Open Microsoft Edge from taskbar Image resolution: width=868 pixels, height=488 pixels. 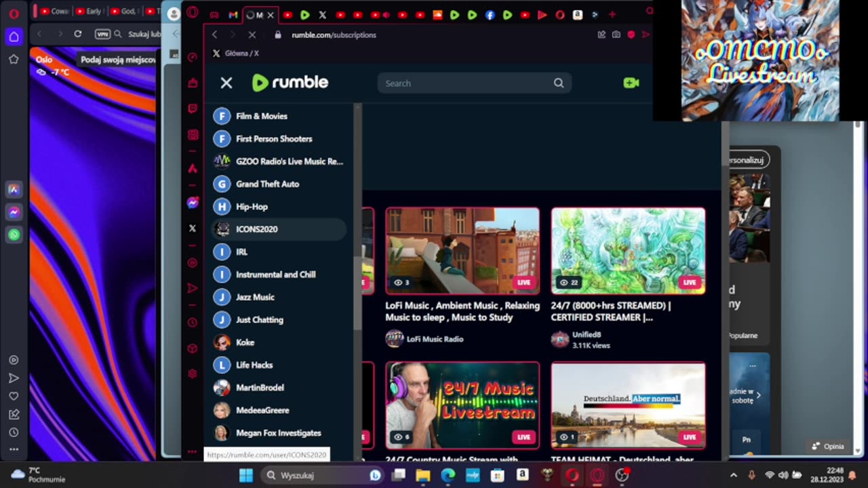click(x=448, y=475)
